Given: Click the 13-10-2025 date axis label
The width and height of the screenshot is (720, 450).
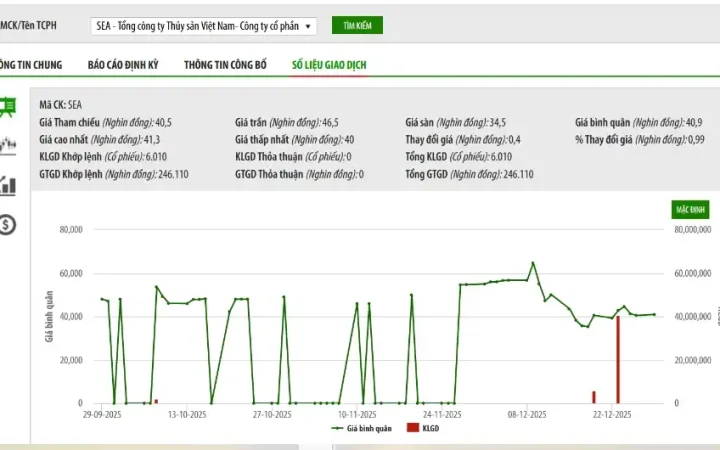Looking at the screenshot, I should tap(187, 415).
